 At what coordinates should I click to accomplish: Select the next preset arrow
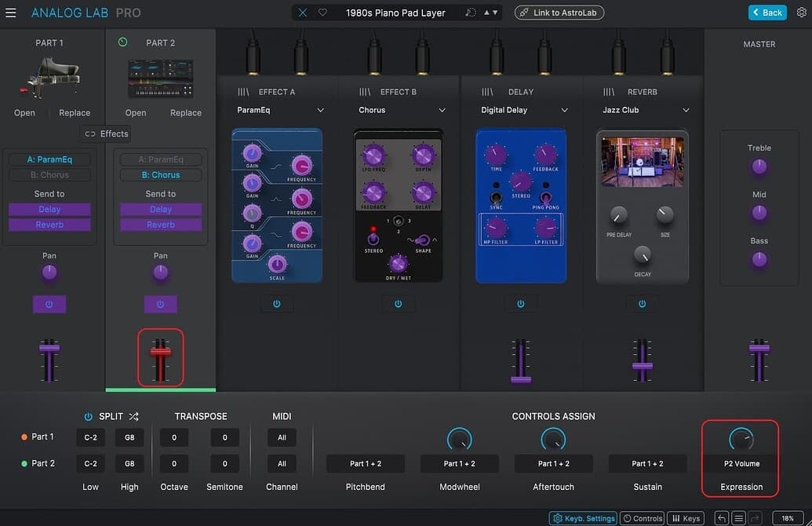coord(496,13)
